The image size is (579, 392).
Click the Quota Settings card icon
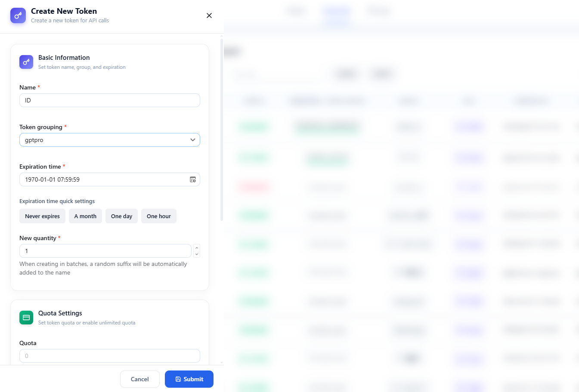pos(26,318)
